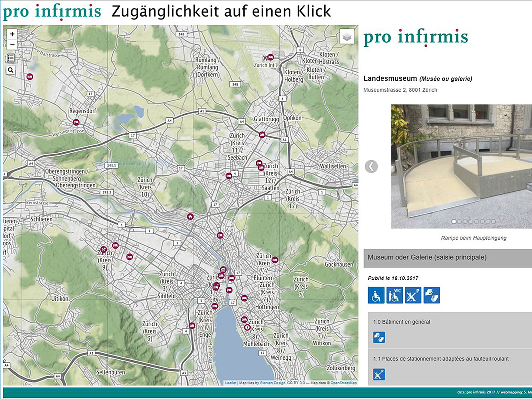Zoom in on the map with plus button
532x399 pixels.
(x=12, y=34)
